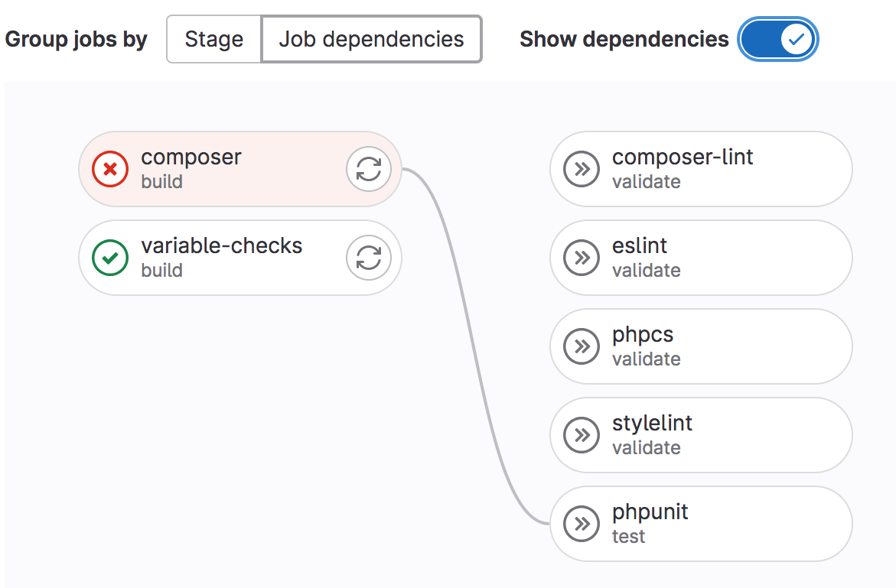Click the skipped status icon on phpcs
This screenshot has height=588, width=896.
pos(582,346)
